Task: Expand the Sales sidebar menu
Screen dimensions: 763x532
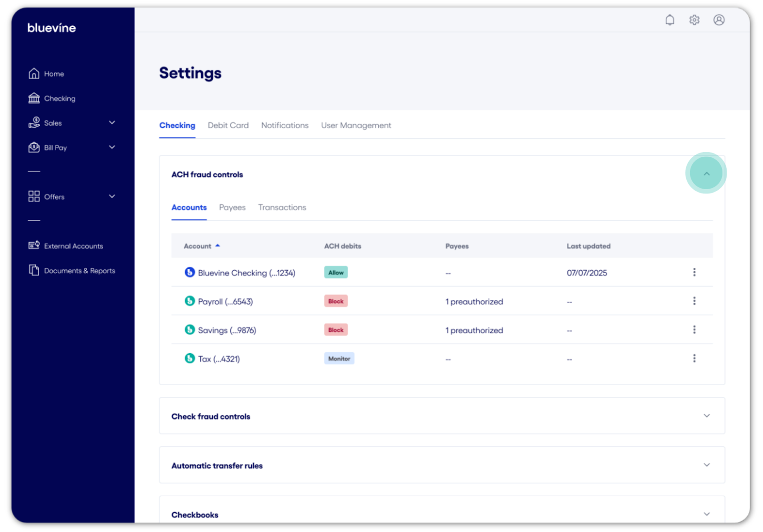Action: pos(112,123)
